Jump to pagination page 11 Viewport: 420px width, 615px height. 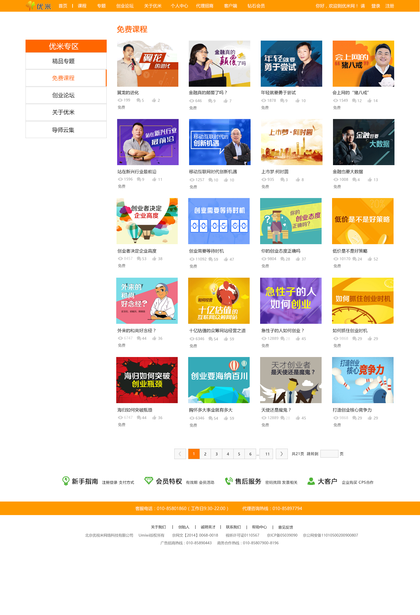tap(267, 454)
